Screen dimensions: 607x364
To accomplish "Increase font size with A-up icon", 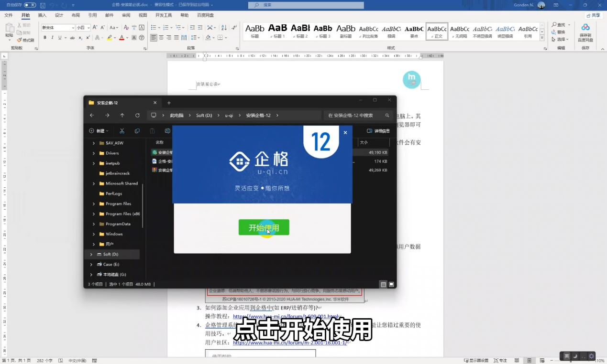I will (x=95, y=28).
